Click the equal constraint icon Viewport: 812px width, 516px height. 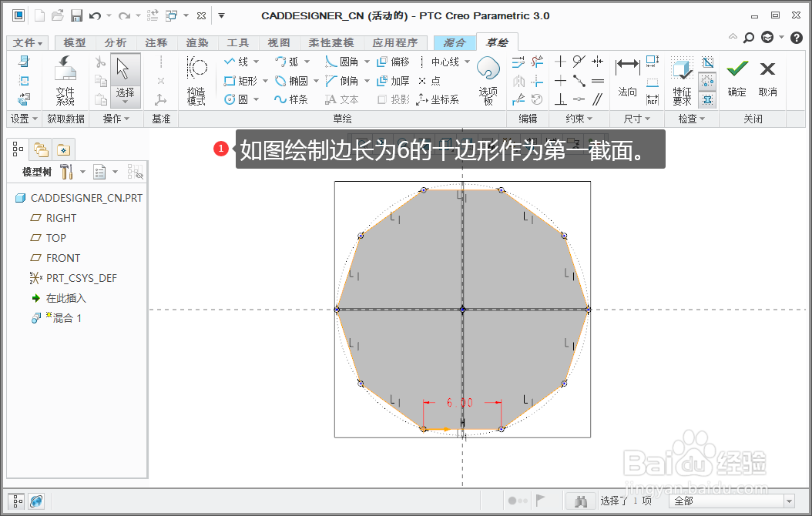598,81
